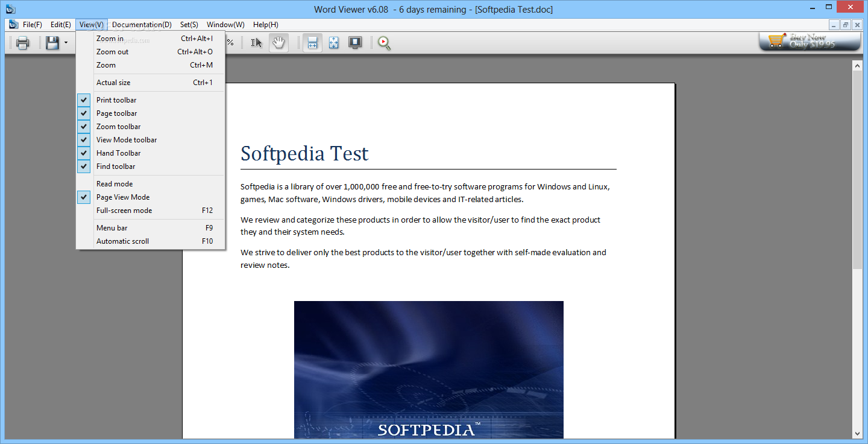Click the Buy Now shopping cart button
Viewport: 868px width, 444px height.
pyautogui.click(x=810, y=41)
